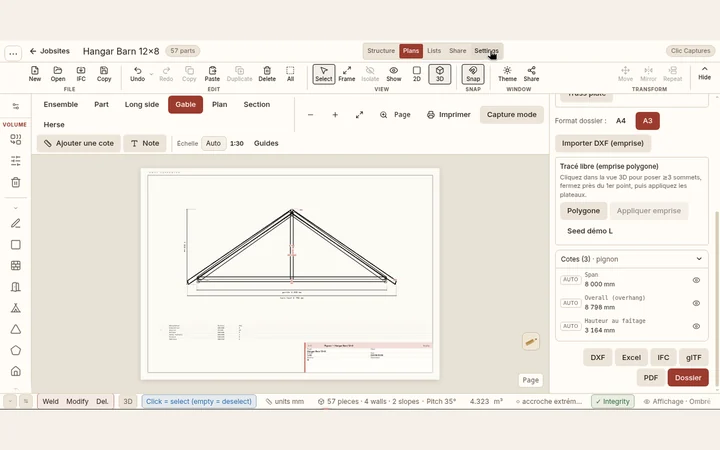Image resolution: width=720 pixels, height=450 pixels.
Task: Toggle visibility of the Span dimension
Action: 696,280
